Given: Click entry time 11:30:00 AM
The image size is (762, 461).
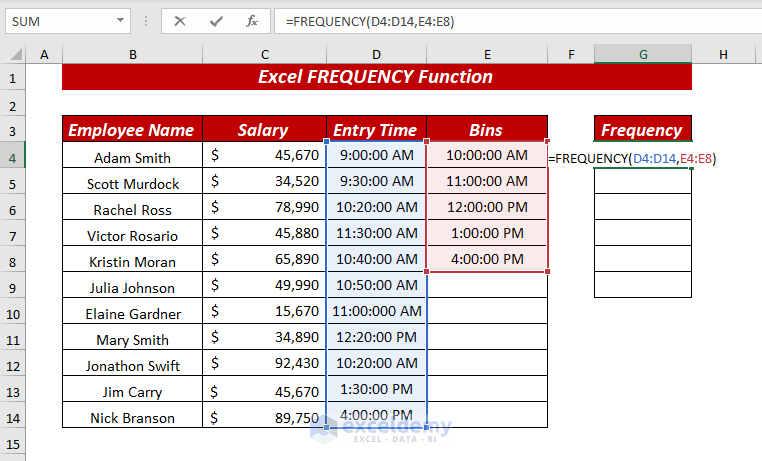Looking at the screenshot, I should 377,234.
